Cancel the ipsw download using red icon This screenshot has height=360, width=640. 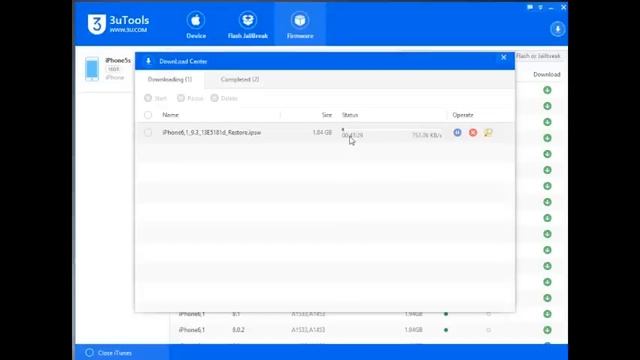tap(473, 132)
